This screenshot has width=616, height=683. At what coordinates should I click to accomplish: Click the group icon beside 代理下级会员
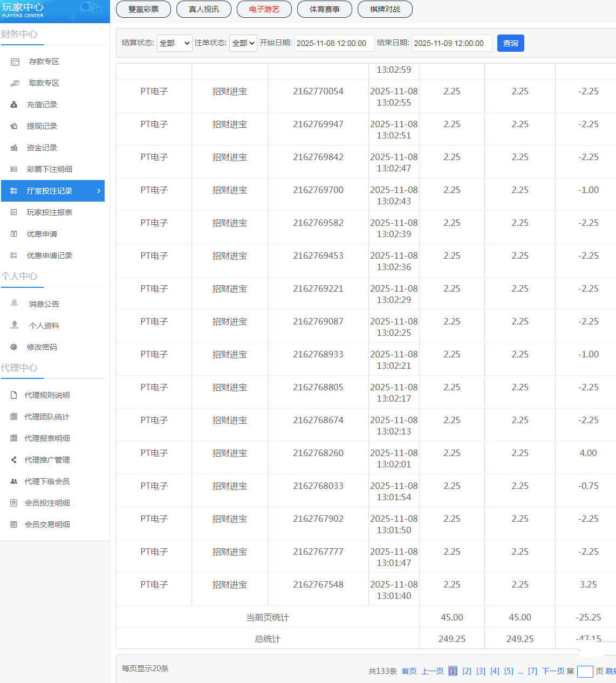[14, 481]
